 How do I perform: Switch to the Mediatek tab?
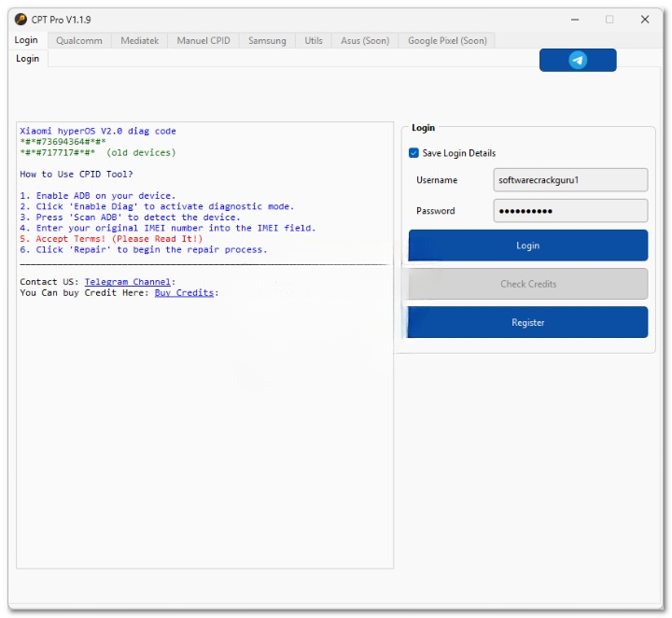[140, 41]
